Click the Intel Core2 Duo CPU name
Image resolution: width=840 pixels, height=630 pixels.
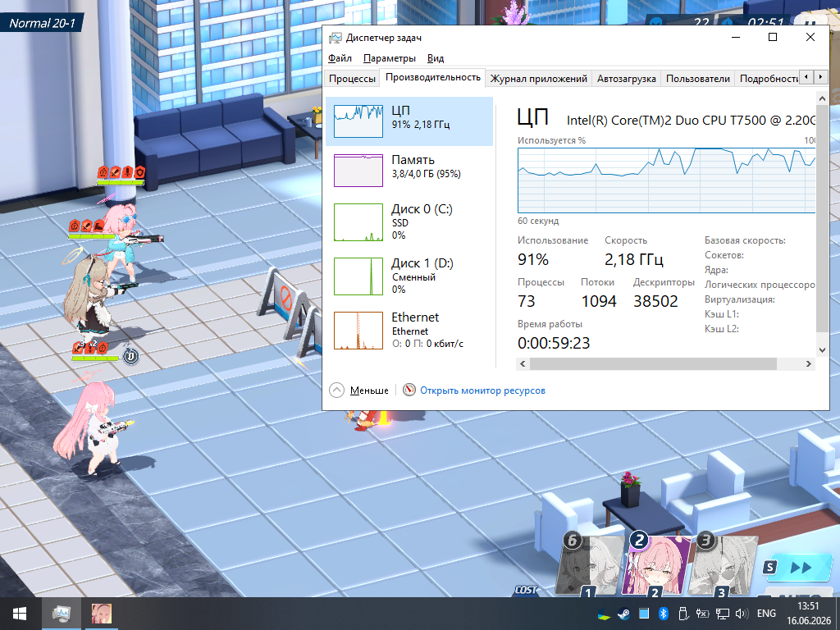[691, 120]
